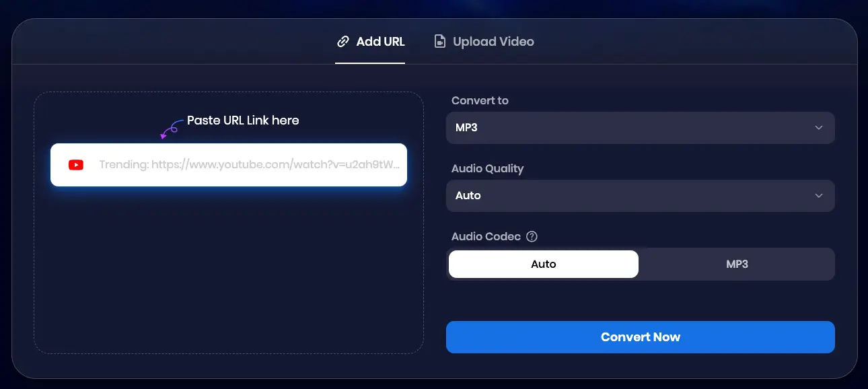Screen dimensions: 868x389
Task: Click the chevron on the Audio Quality dropdown
Action: point(819,196)
